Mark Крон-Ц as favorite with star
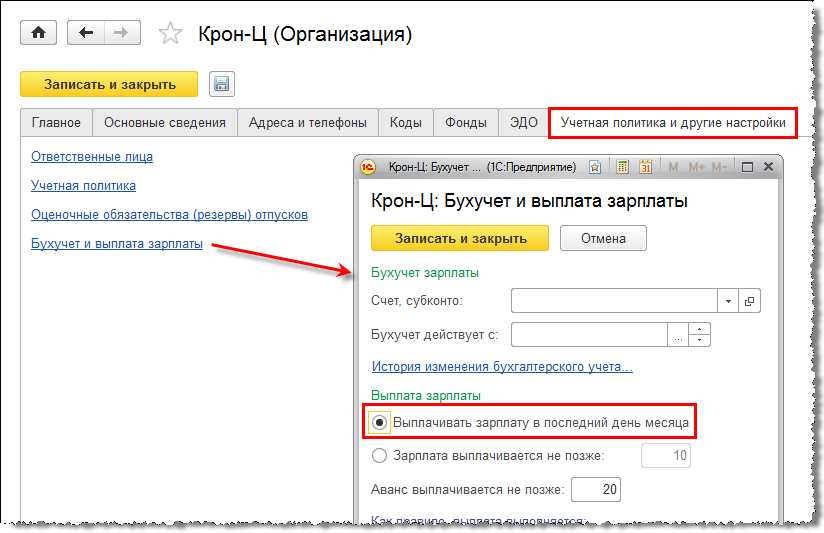The width and height of the screenshot is (824, 533). (x=171, y=34)
